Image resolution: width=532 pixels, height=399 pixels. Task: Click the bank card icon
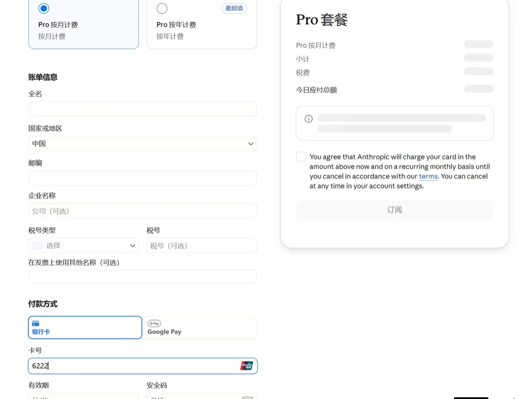coord(35,323)
